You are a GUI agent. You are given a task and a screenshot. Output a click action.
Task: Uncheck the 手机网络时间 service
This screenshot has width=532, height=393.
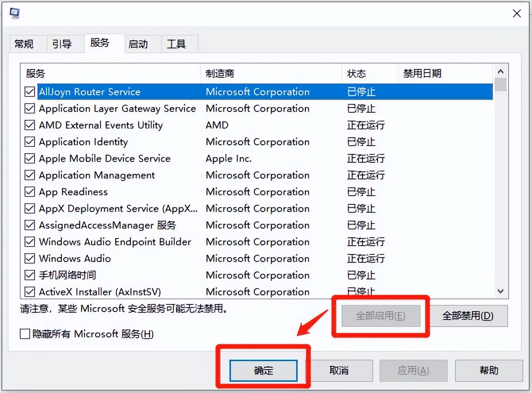click(x=29, y=275)
